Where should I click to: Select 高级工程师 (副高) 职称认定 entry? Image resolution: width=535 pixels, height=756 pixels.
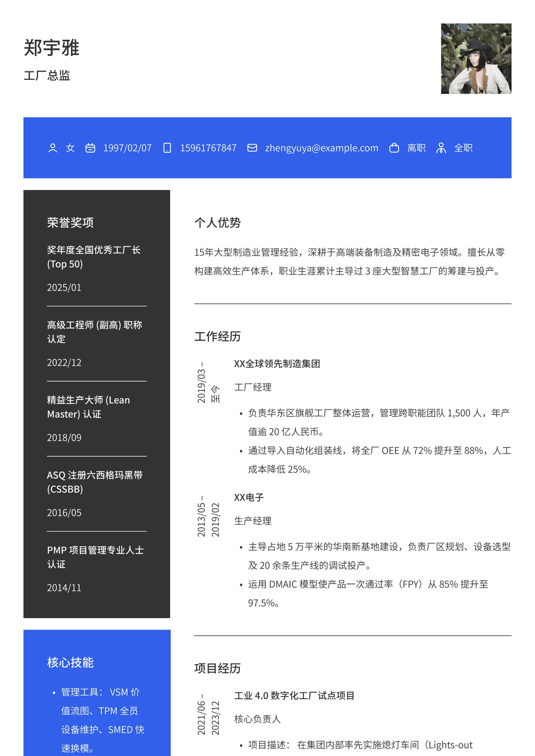tap(94, 332)
